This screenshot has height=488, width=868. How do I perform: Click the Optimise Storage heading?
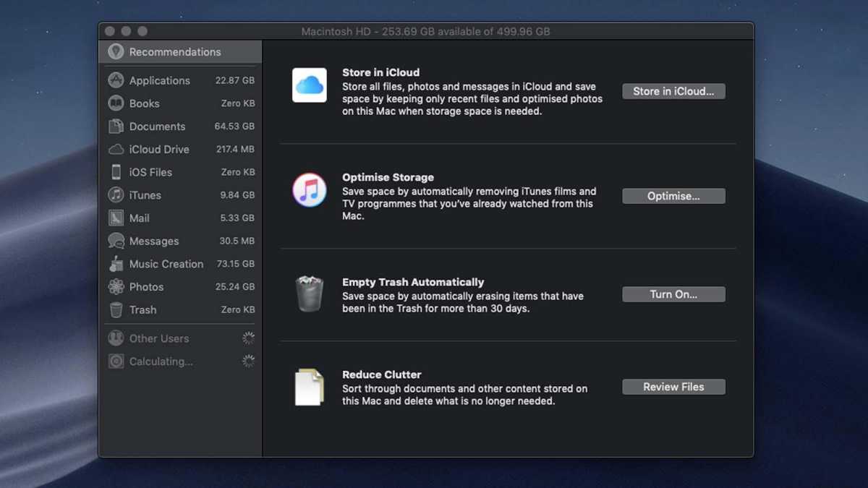(x=388, y=177)
